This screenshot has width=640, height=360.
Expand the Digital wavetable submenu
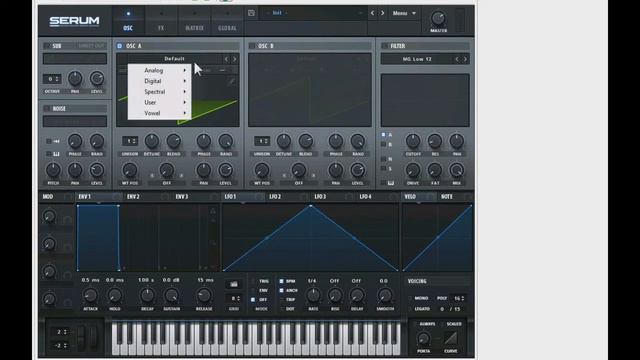tap(159, 81)
